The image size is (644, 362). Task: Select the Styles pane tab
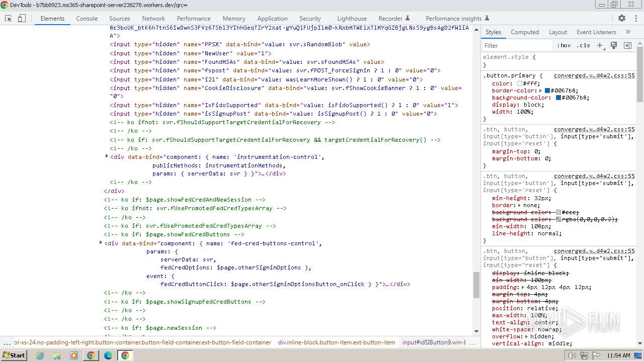tap(493, 32)
